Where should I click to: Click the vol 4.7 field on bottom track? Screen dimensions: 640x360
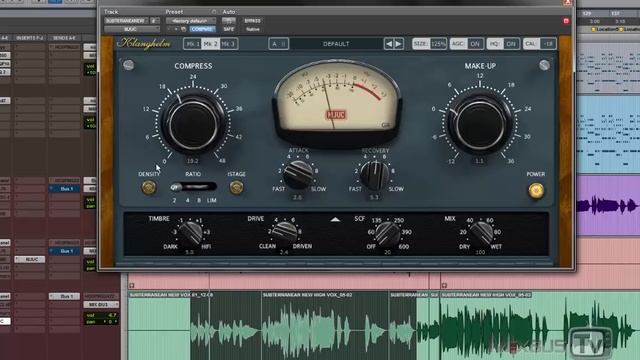coord(101,315)
